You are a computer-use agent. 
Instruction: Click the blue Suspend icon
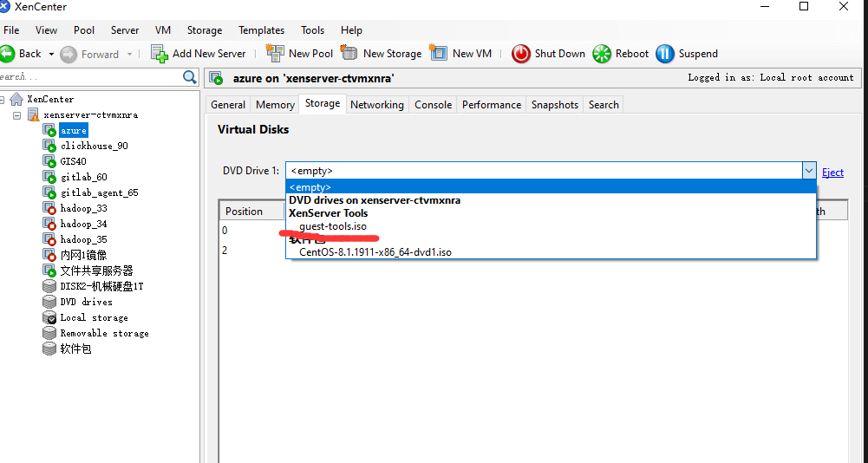(x=665, y=54)
